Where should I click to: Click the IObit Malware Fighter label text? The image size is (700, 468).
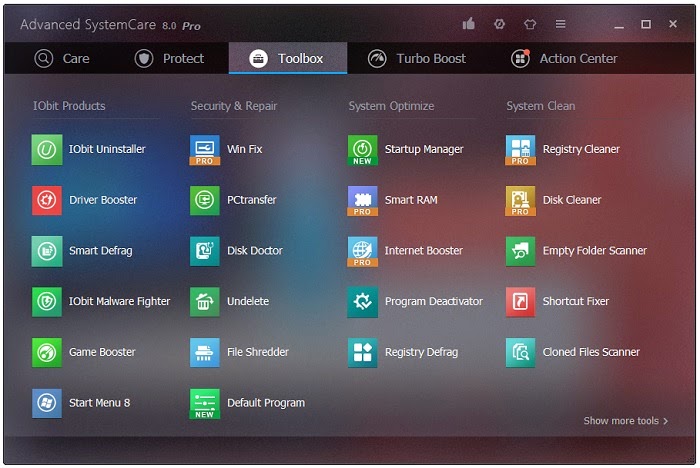click(120, 302)
